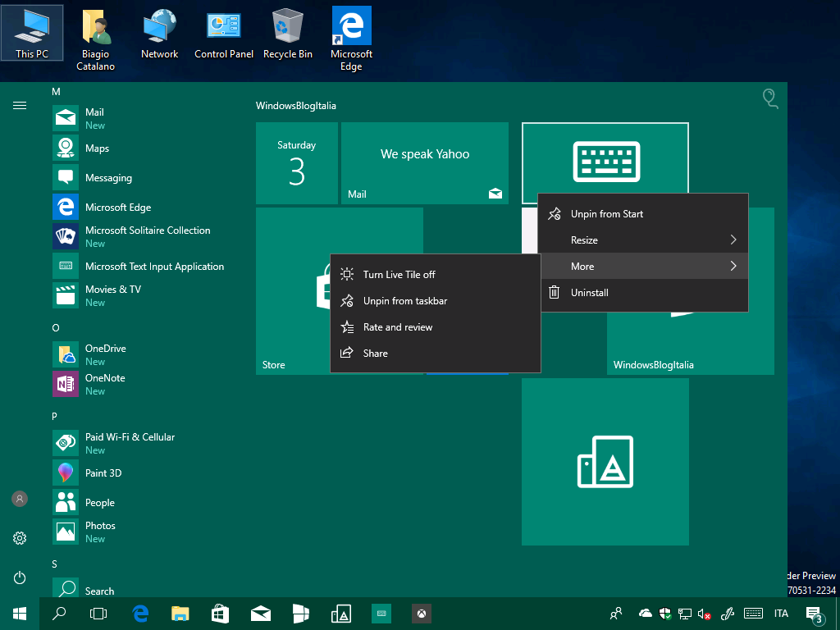The image size is (840, 630).
Task: Select Uninstall from the context menu
Action: pos(643,293)
